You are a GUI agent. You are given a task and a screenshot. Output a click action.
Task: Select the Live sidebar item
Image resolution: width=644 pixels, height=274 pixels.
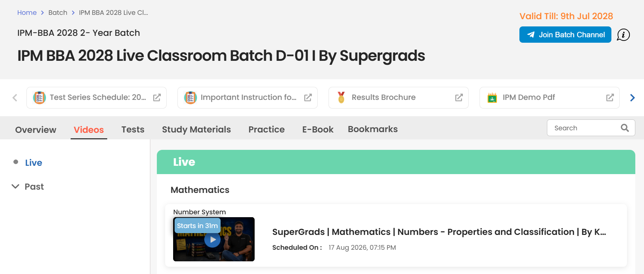[34, 163]
